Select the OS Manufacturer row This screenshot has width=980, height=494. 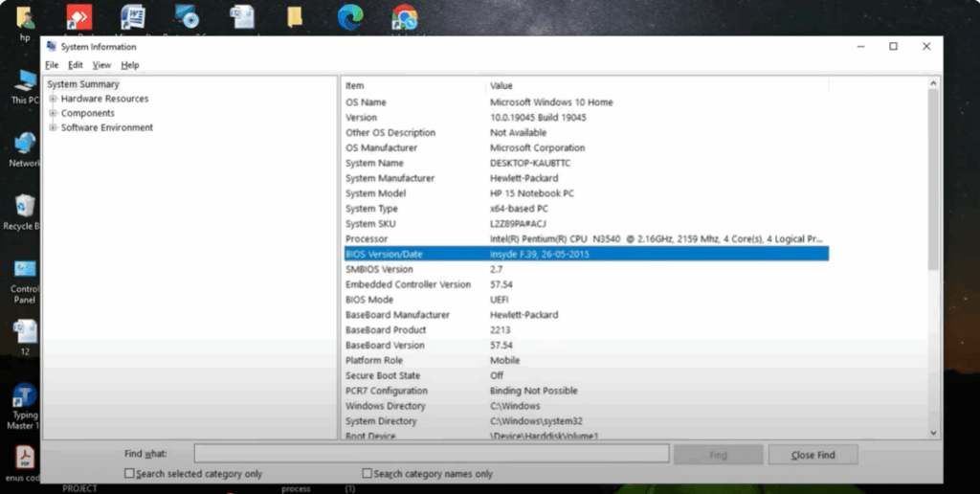[587, 148]
